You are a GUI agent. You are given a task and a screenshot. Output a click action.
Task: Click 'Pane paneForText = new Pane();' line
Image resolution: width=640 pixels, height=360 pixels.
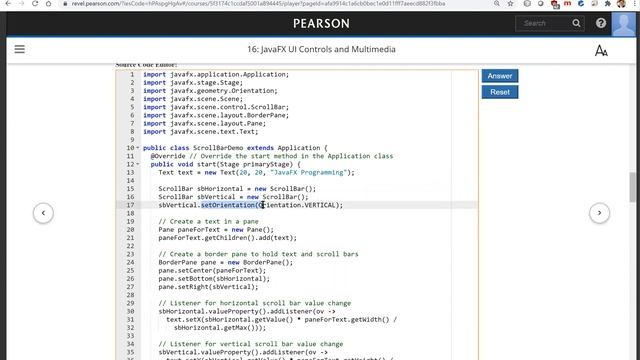pos(216,229)
